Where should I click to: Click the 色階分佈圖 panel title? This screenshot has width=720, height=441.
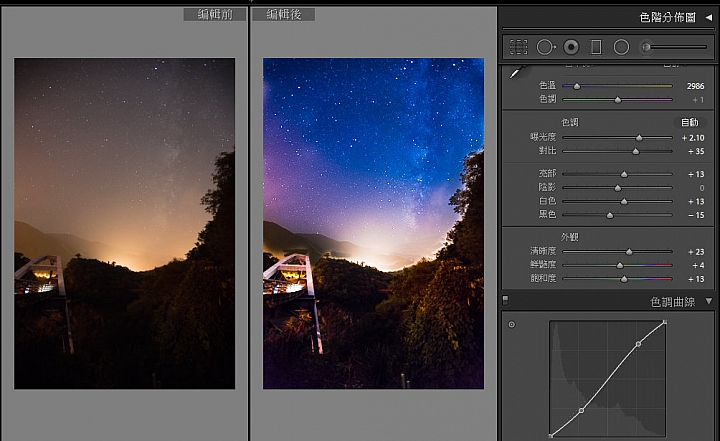[668, 17]
